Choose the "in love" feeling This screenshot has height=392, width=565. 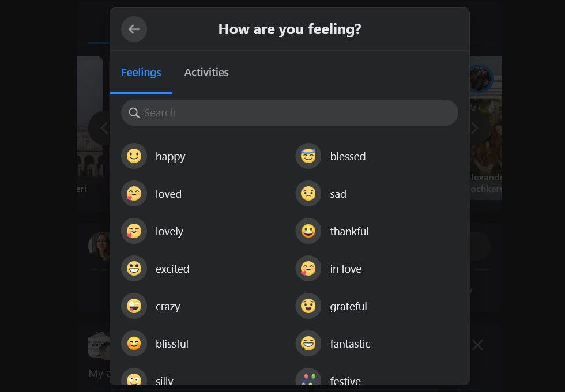pyautogui.click(x=346, y=269)
